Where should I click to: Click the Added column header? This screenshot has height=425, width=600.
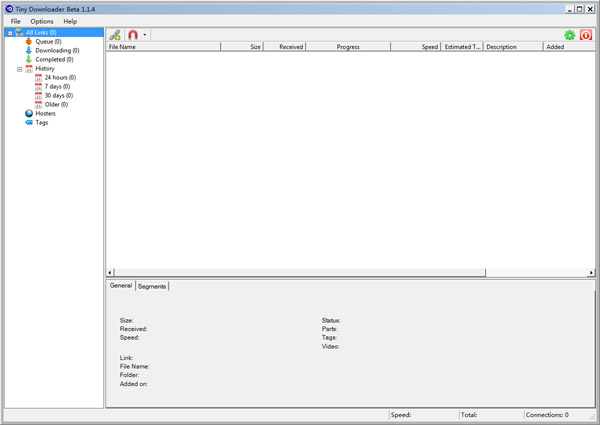coord(569,47)
